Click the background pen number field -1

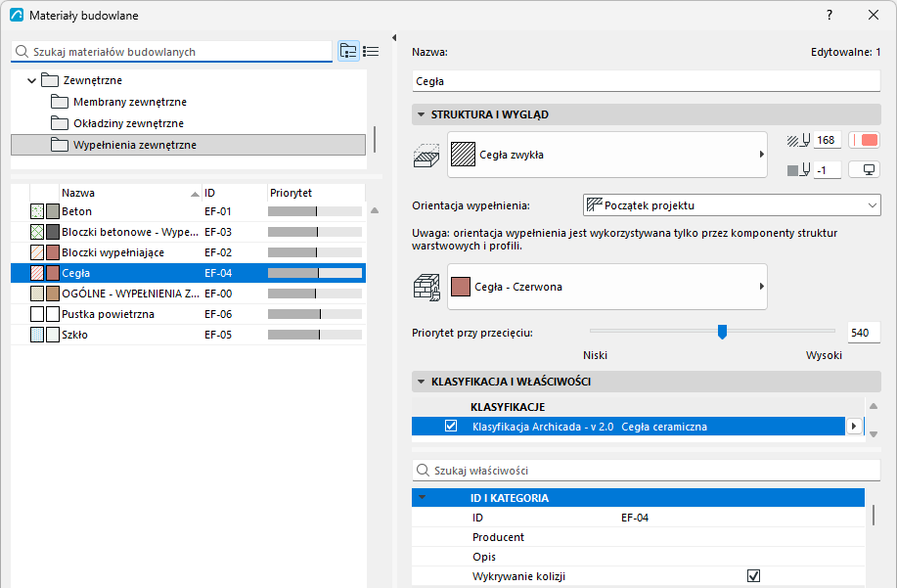coord(828,170)
